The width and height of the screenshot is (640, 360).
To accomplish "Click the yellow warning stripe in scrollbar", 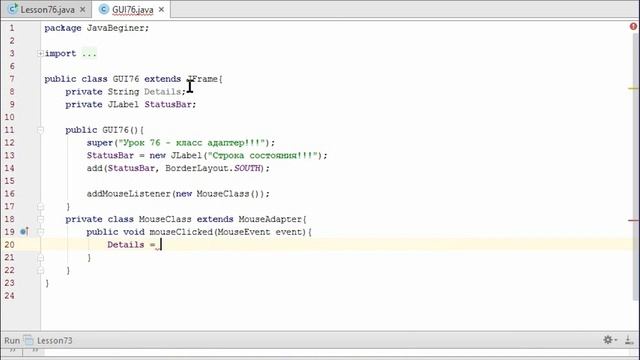I will 633,88.
